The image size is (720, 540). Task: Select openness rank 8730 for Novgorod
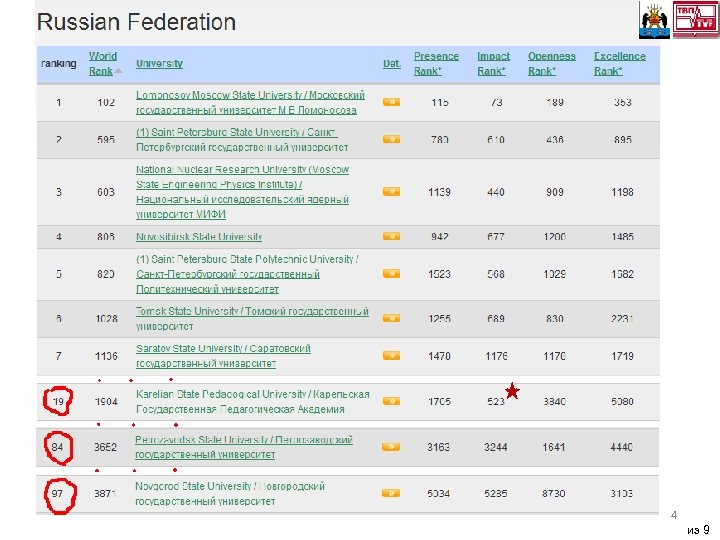(553, 494)
